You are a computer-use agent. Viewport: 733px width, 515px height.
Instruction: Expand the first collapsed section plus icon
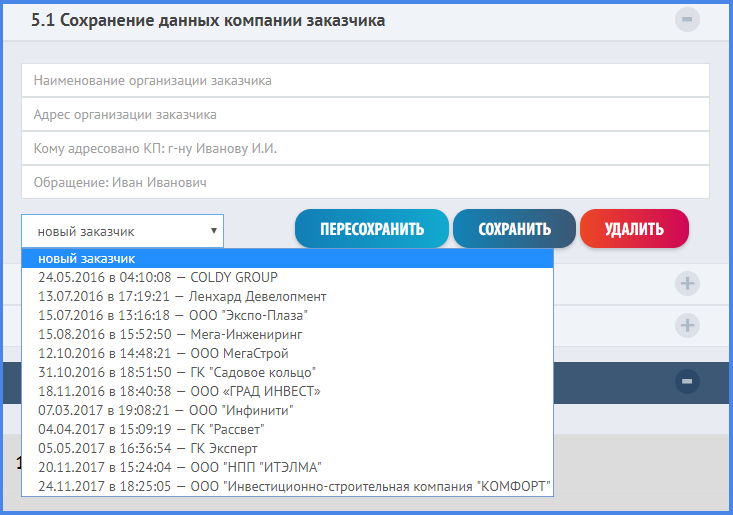pos(687,283)
